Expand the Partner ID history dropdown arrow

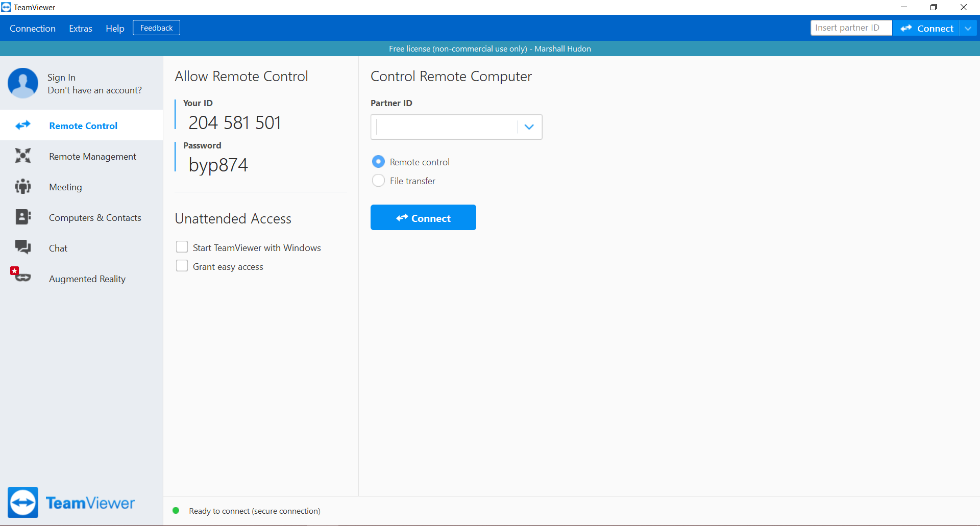coord(529,127)
